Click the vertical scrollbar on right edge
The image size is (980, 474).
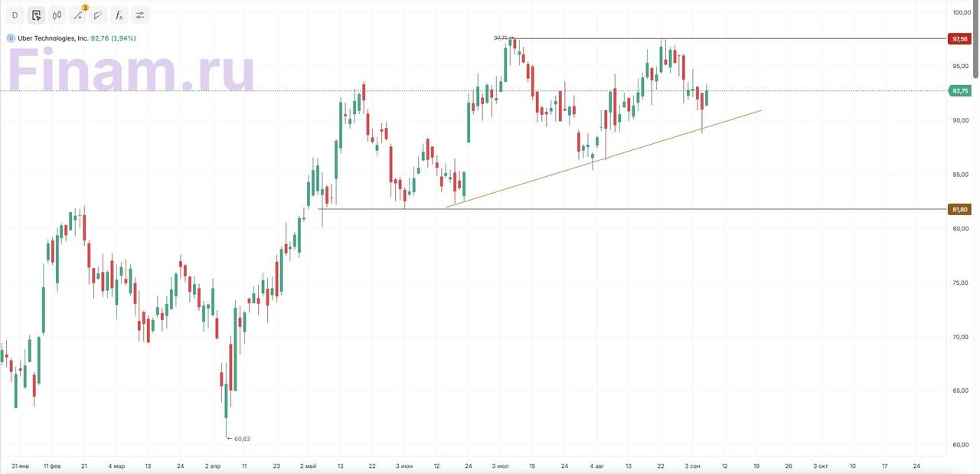976,38
